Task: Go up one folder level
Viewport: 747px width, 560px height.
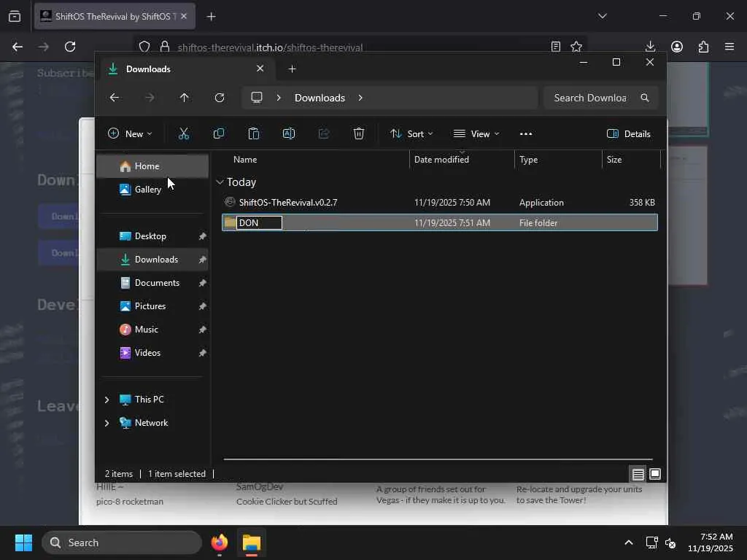Action: point(185,98)
